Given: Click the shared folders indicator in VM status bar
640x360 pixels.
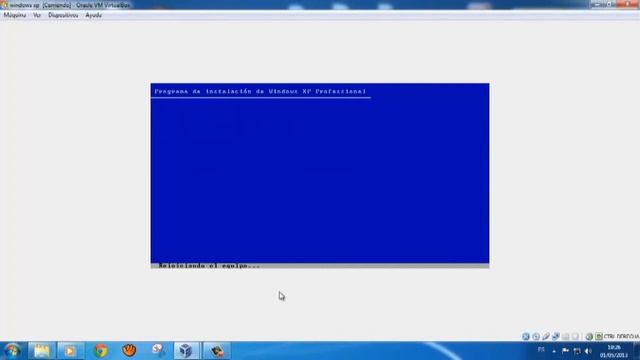Looking at the screenshot, I should [x=565, y=336].
